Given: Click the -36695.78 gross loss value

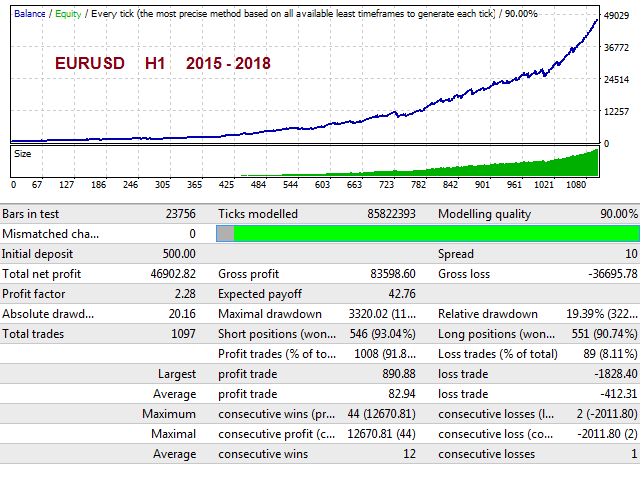Looking at the screenshot, I should [613, 274].
